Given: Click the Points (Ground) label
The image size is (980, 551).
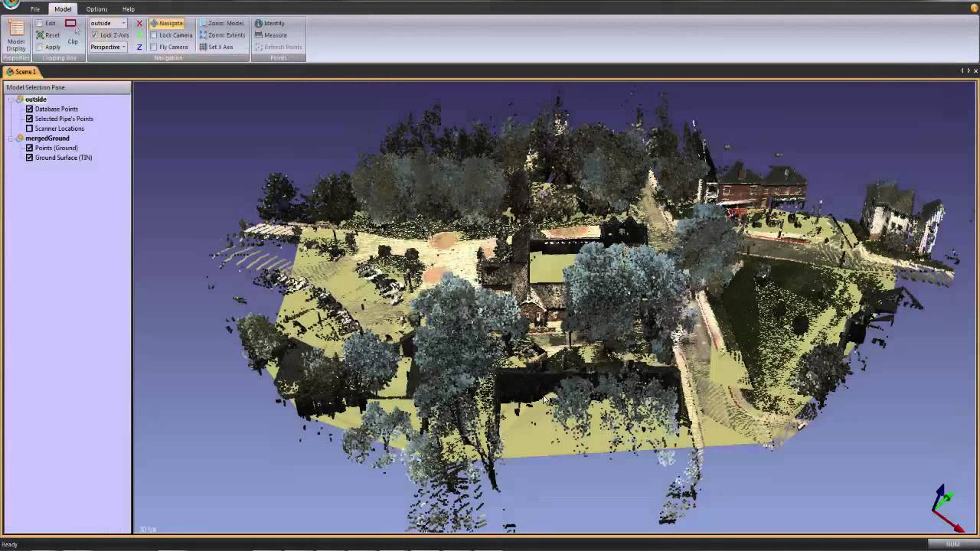Looking at the screenshot, I should [x=57, y=148].
